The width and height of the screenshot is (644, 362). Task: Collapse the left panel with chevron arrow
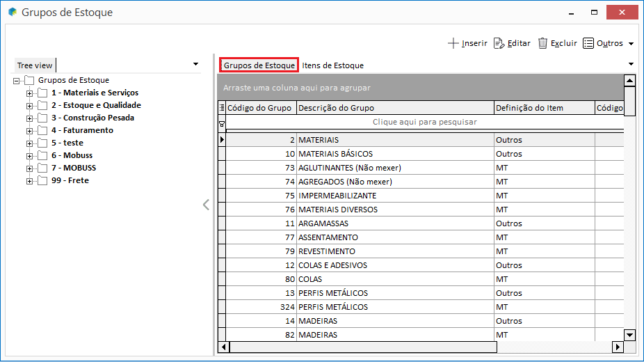coord(206,205)
